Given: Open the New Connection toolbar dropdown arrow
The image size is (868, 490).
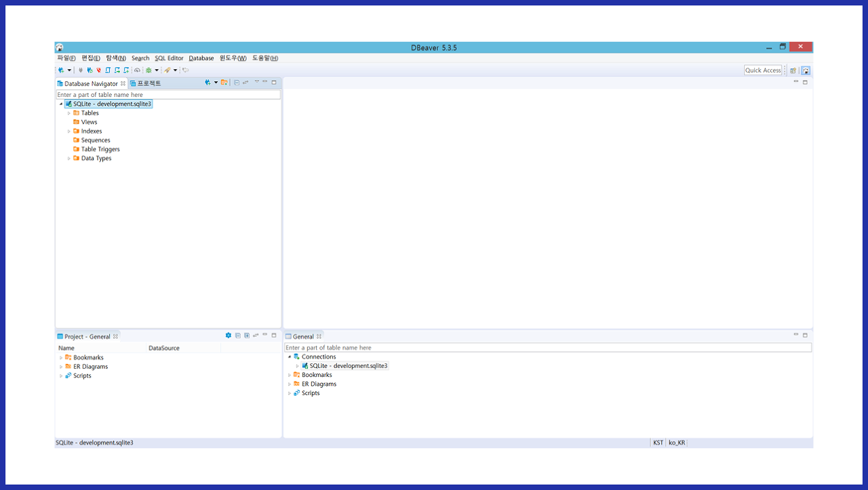Looking at the screenshot, I should pos(69,70).
